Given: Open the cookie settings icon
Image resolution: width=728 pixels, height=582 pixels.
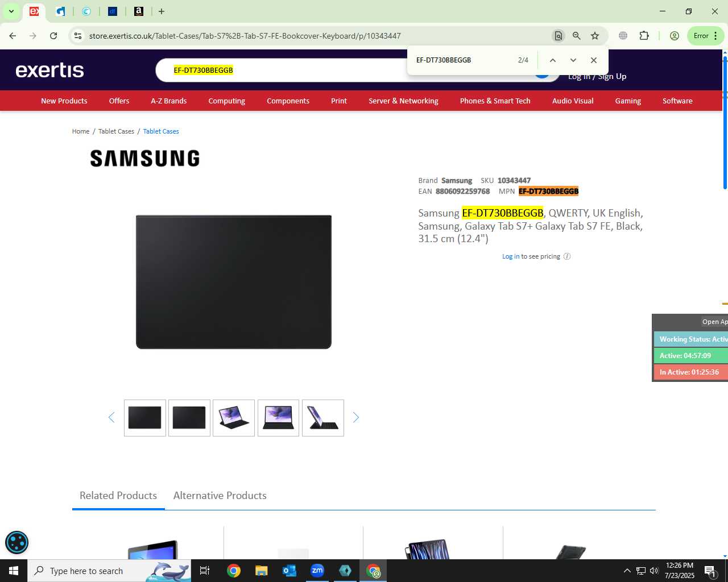Looking at the screenshot, I should pos(16,542).
